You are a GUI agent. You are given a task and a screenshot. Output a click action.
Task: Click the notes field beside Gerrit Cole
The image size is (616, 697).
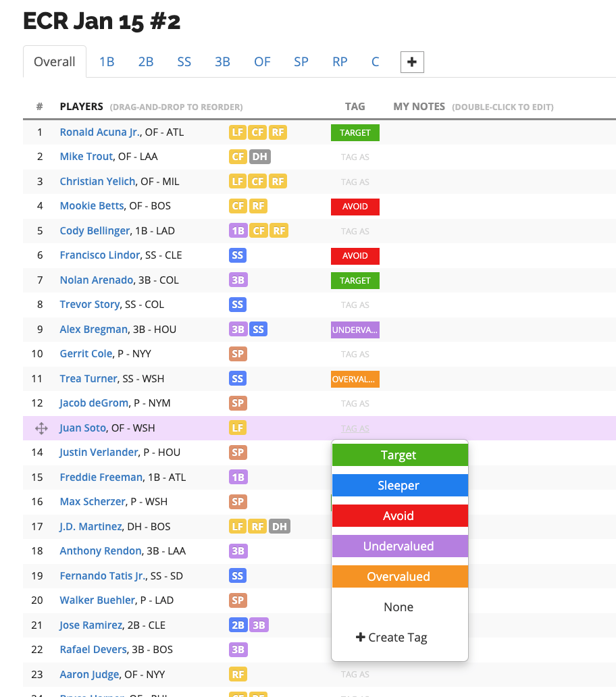tap(493, 354)
